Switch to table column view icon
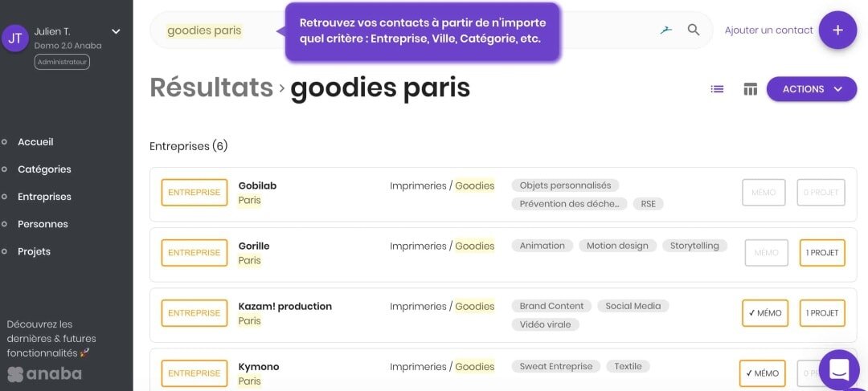The image size is (868, 391). coord(750,89)
